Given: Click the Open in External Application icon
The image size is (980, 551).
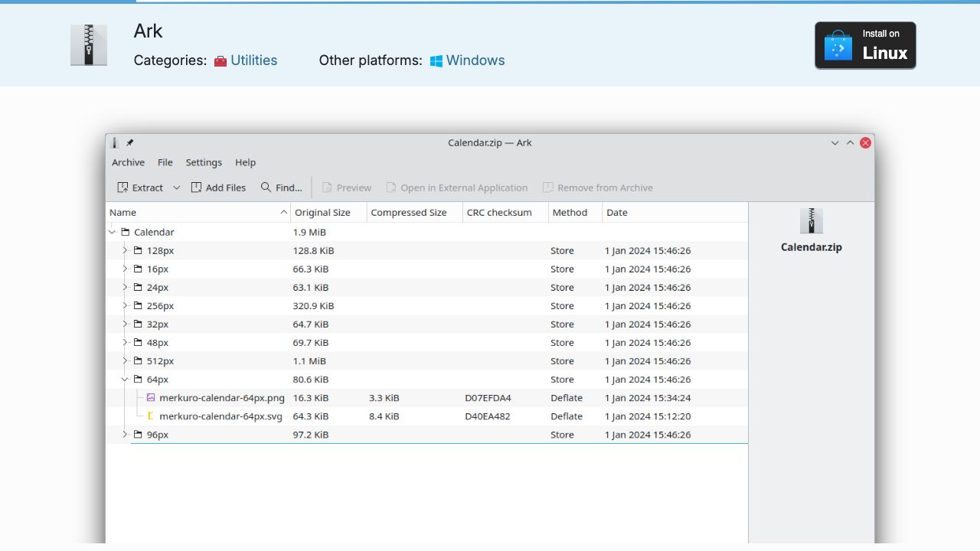Looking at the screenshot, I should tap(391, 187).
